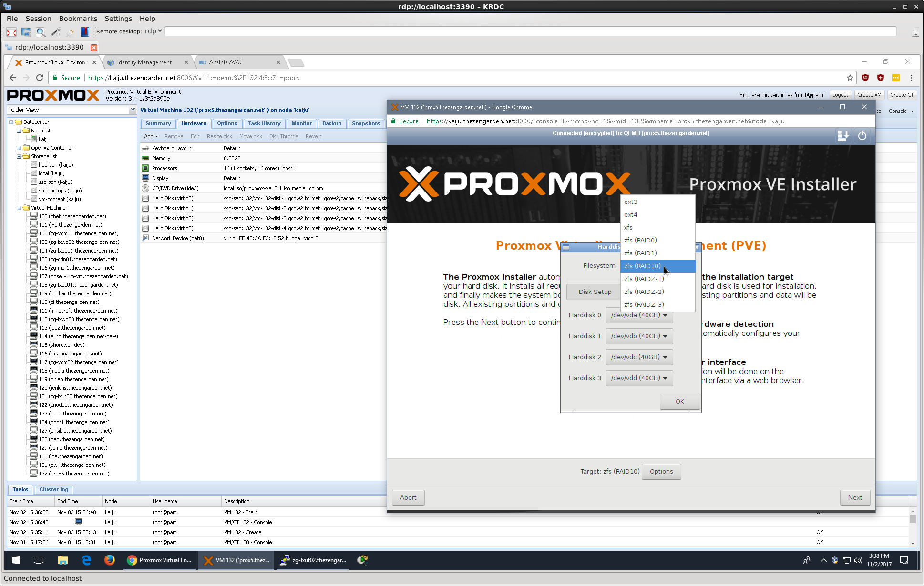Open the Backup tab
This screenshot has height=586, width=924.
[332, 123]
